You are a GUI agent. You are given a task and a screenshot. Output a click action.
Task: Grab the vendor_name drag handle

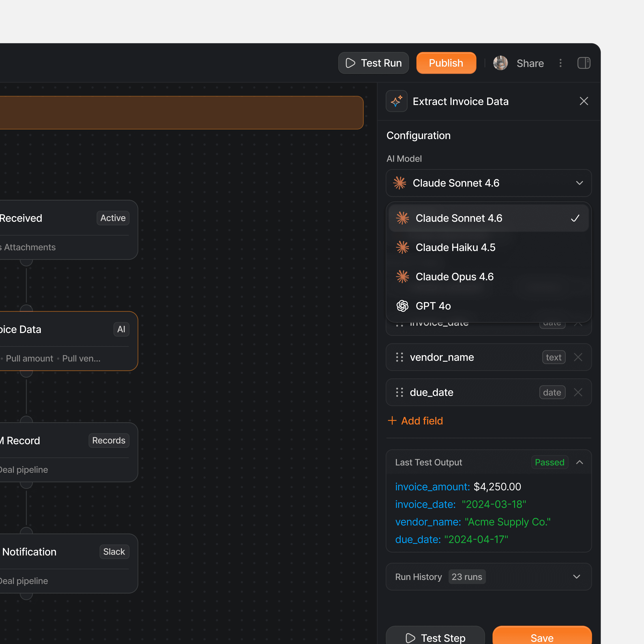point(399,357)
